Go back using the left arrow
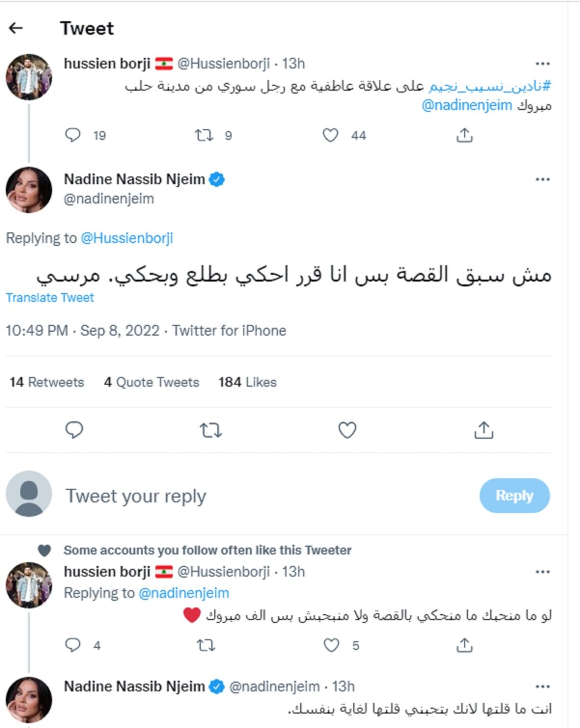 coord(16,28)
